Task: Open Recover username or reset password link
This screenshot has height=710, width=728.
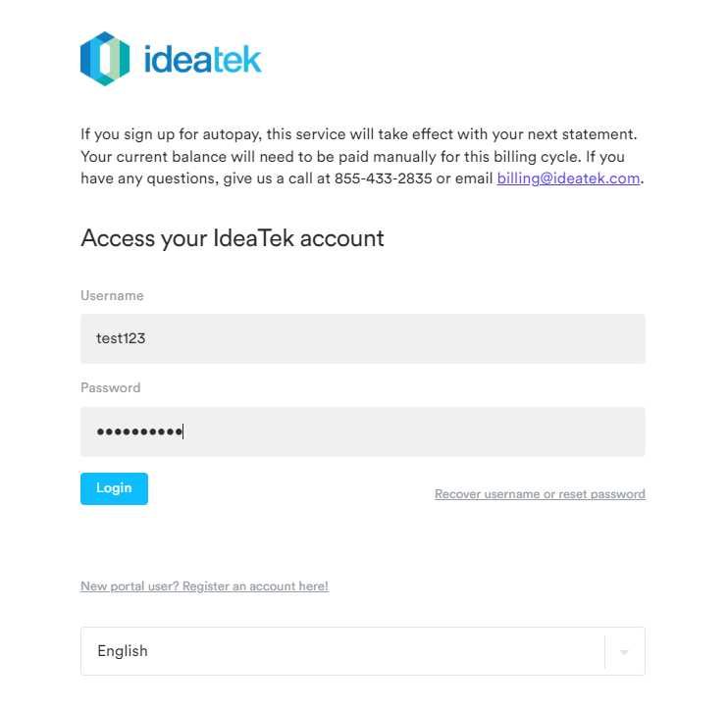Action: 540,493
